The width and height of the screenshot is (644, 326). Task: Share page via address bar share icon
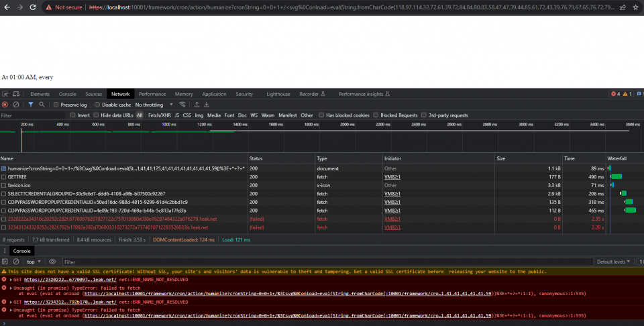(623, 7)
